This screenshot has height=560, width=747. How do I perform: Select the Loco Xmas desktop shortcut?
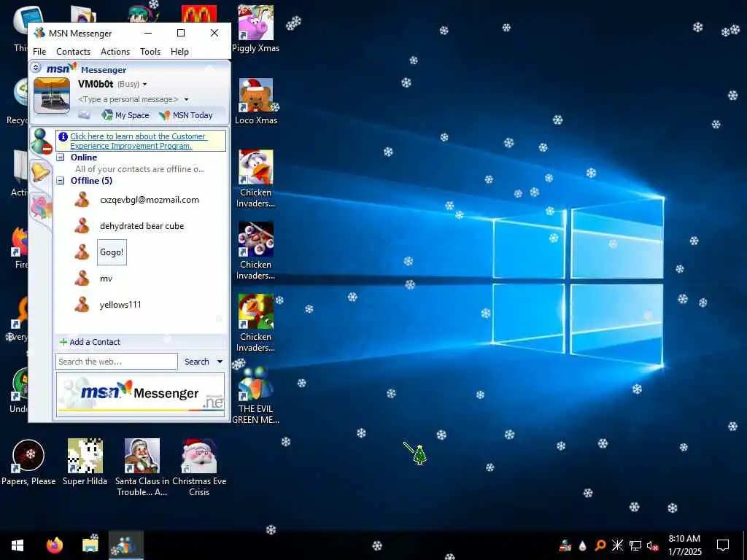(x=256, y=101)
